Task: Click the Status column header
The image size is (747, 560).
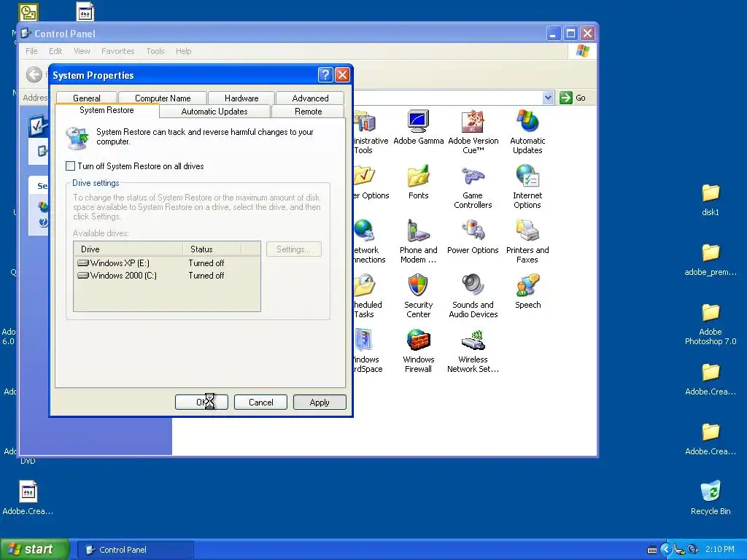Action: pos(212,249)
